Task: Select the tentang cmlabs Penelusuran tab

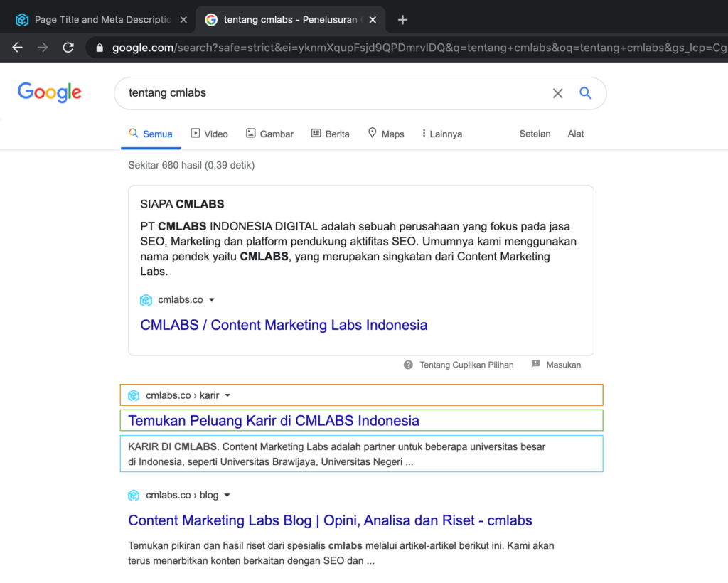Action: [290, 20]
